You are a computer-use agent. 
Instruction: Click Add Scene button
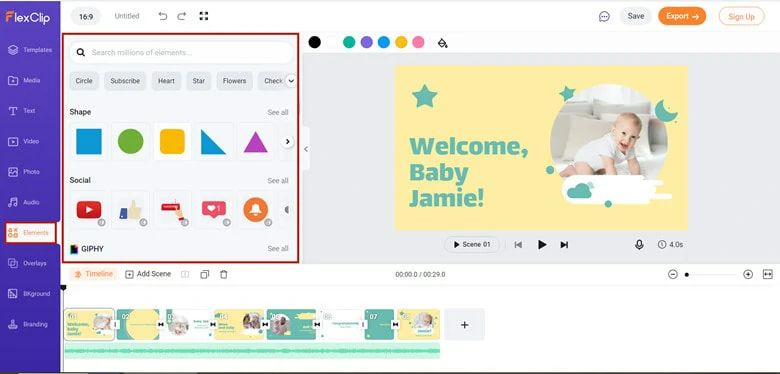point(148,274)
